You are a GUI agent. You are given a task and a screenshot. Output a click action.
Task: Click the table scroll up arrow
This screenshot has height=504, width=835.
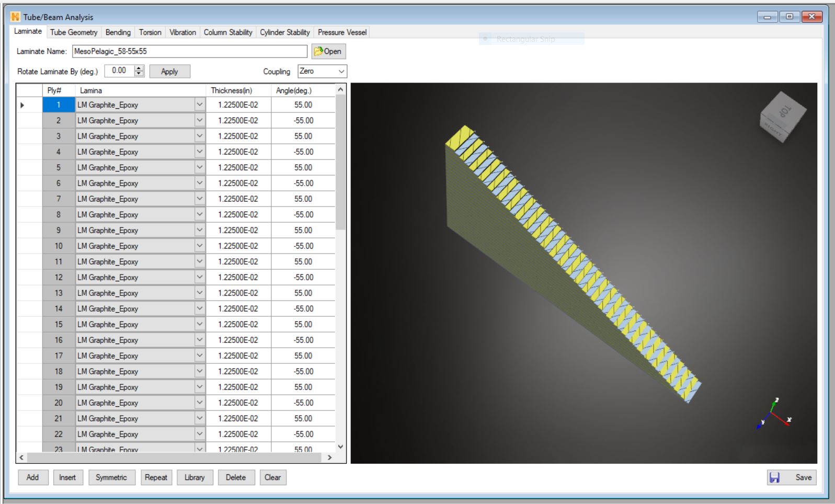pyautogui.click(x=341, y=89)
